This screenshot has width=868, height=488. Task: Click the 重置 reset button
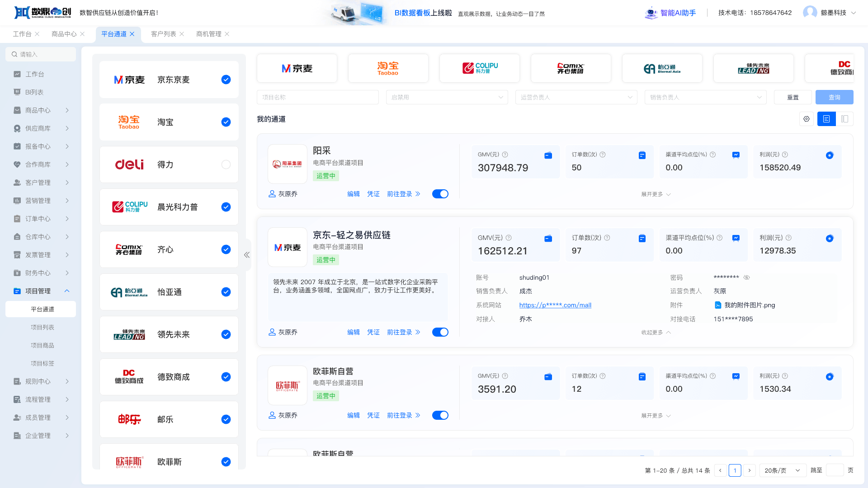coord(793,97)
